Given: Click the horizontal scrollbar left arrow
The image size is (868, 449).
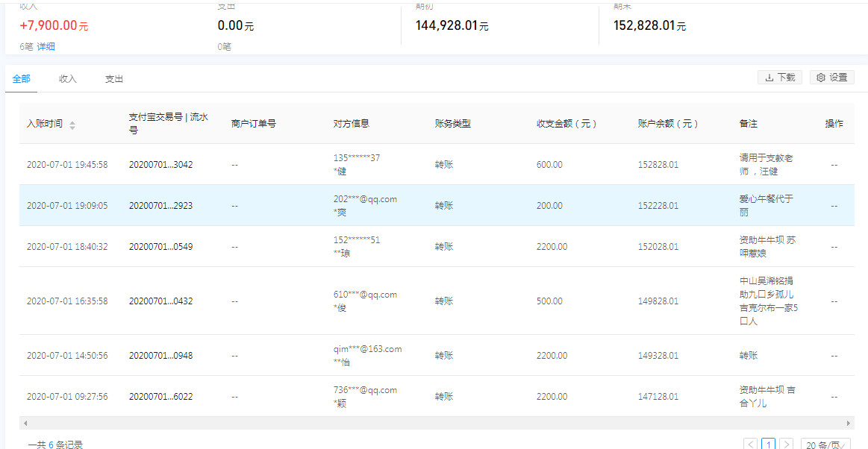Looking at the screenshot, I should pyautogui.click(x=25, y=423).
